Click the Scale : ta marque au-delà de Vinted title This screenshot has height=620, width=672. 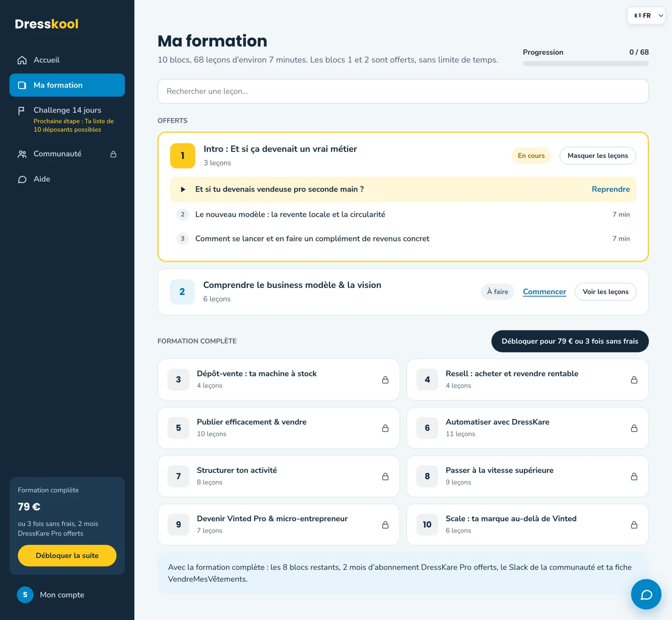point(511,519)
